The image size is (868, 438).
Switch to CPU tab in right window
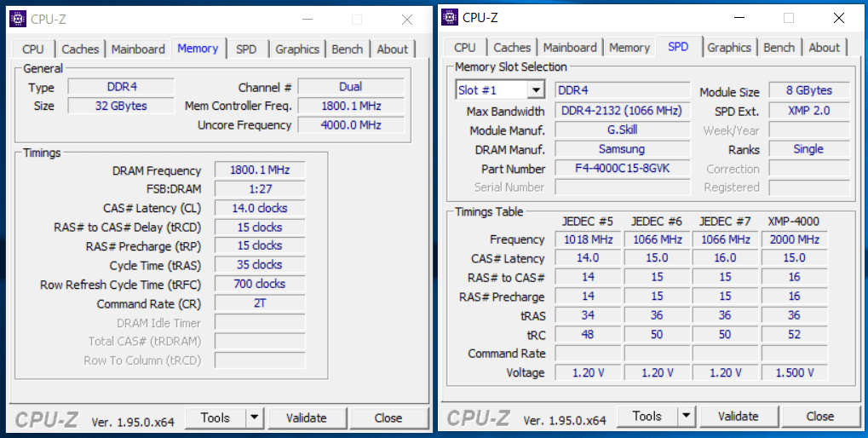[x=465, y=48]
